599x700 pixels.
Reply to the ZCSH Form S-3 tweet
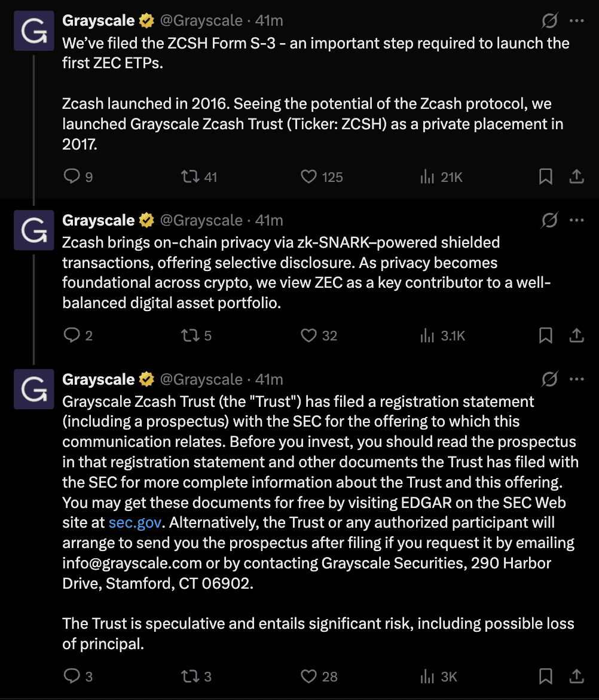[72, 177]
